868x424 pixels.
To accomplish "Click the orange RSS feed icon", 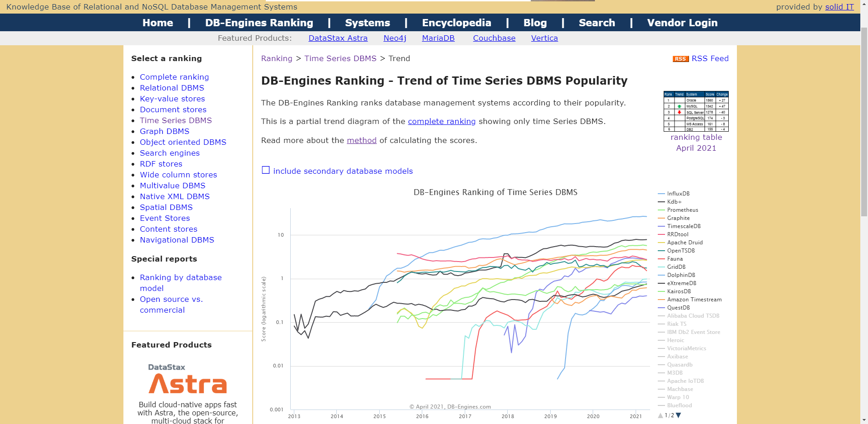I will [680, 59].
